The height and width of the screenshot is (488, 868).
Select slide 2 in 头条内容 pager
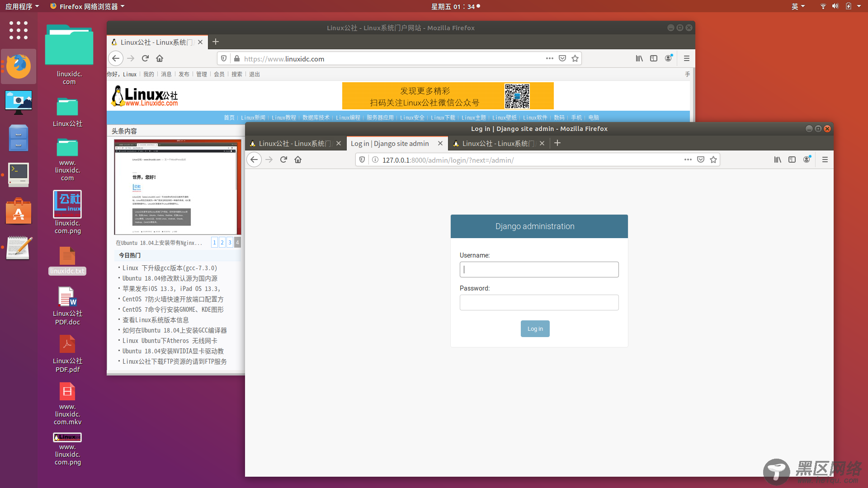[x=222, y=243]
